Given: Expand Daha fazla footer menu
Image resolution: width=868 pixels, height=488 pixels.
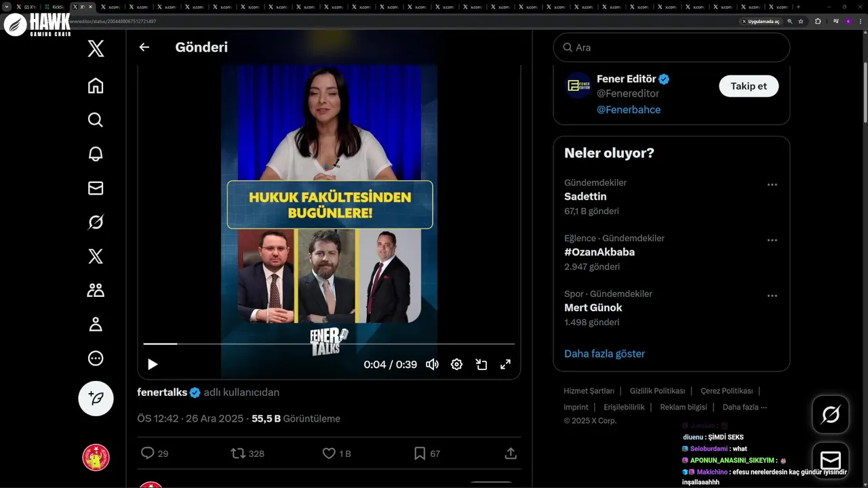Looking at the screenshot, I should pyautogui.click(x=745, y=407).
